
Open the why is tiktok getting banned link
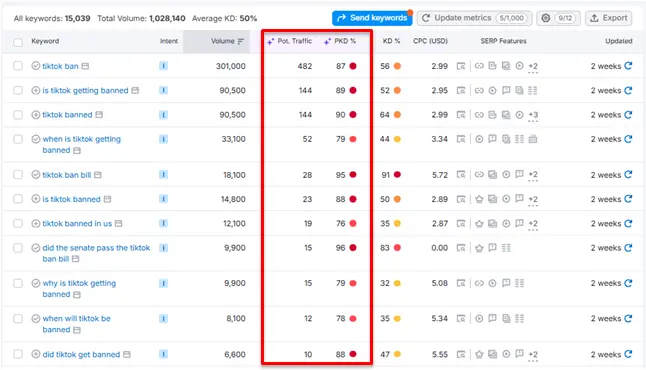[x=79, y=288]
